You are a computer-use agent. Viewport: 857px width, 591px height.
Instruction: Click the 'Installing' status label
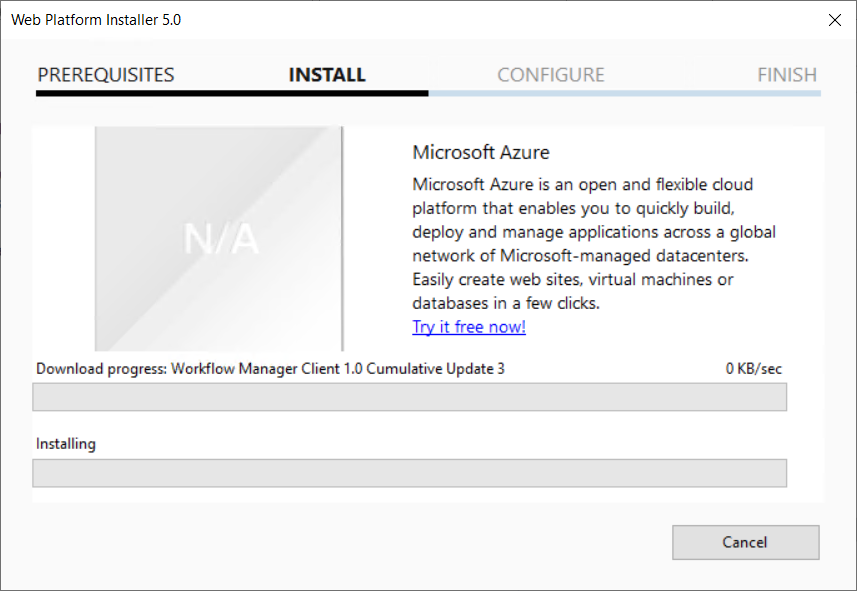click(x=66, y=444)
